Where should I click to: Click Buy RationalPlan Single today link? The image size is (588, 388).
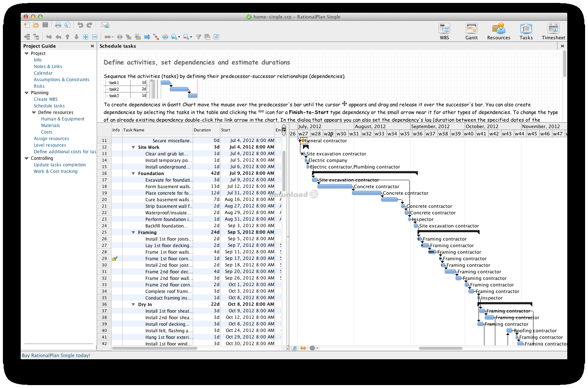coord(56,356)
